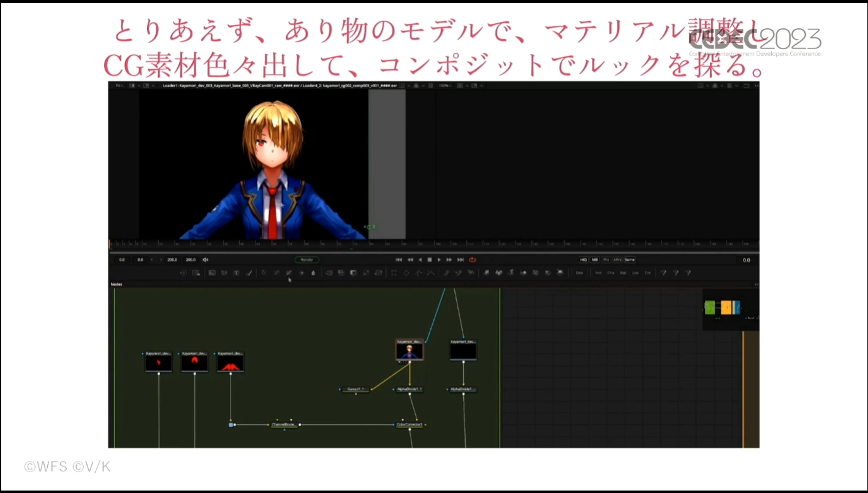Click the node graph navigator minimap
Screen dimensions: 868x493
click(x=731, y=308)
